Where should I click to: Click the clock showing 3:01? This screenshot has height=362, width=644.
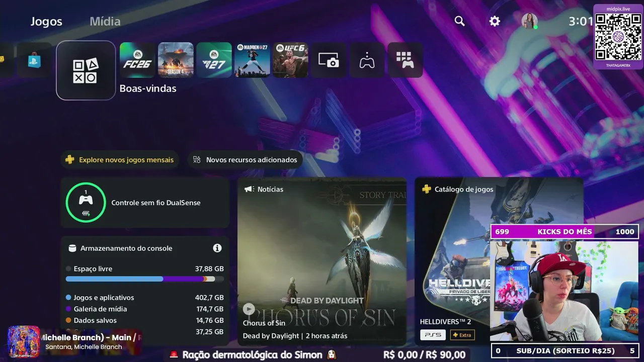tap(581, 21)
